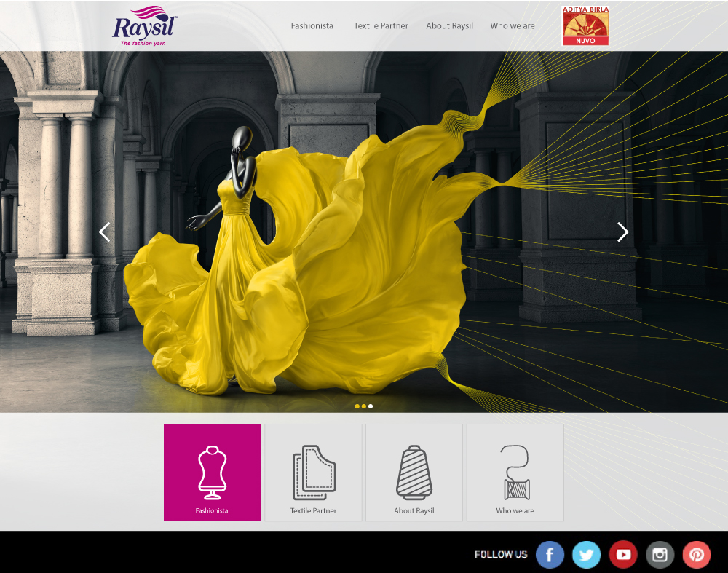Show the previous slide with the left arrow
The width and height of the screenshot is (728, 573).
(x=104, y=232)
